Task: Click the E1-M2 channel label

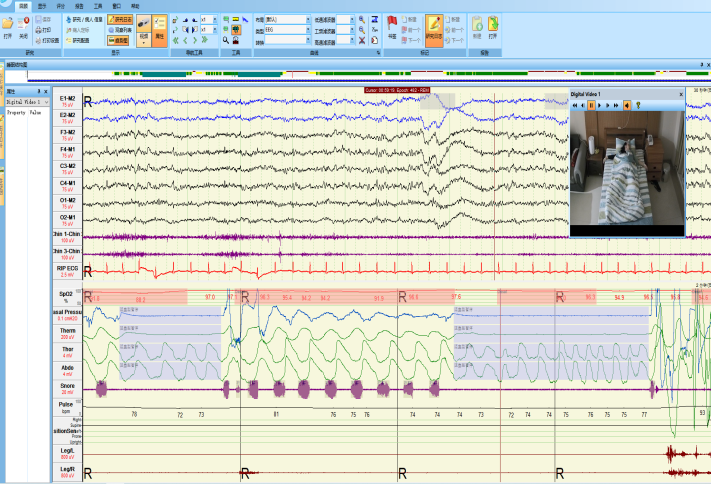Action: [67, 100]
